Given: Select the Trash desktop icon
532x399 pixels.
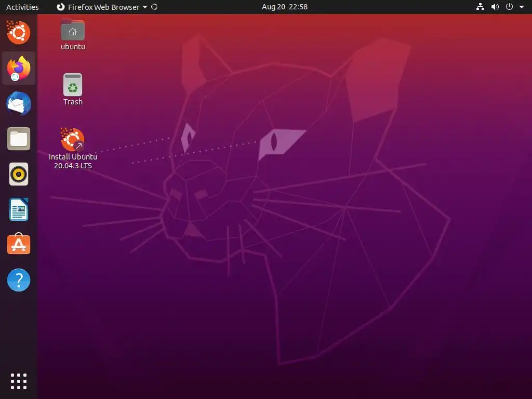Looking at the screenshot, I should click(x=73, y=85).
